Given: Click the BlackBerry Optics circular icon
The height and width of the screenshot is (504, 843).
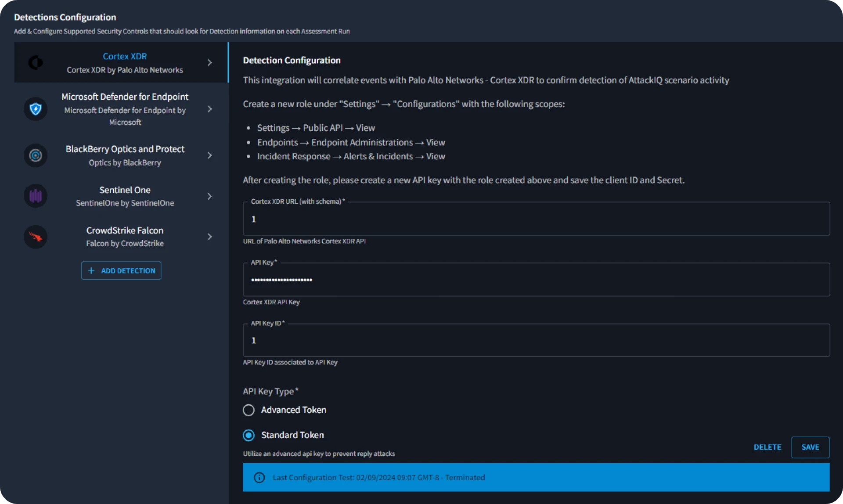Looking at the screenshot, I should 36,155.
